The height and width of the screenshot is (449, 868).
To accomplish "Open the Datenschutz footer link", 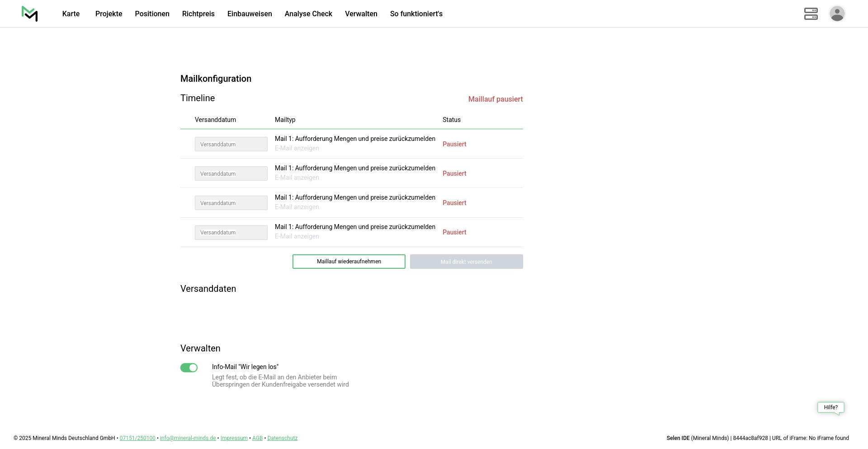I will point(282,438).
